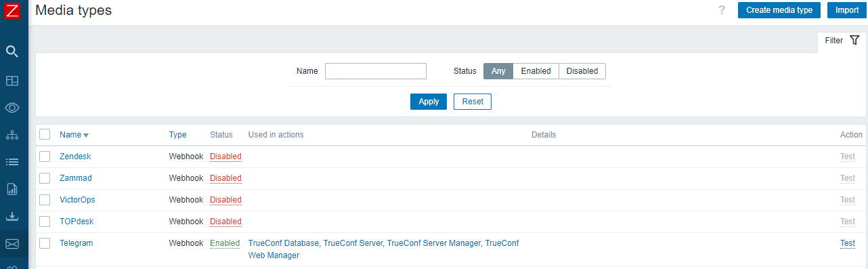
Task: Click Test link for TOPdesk
Action: (x=848, y=222)
